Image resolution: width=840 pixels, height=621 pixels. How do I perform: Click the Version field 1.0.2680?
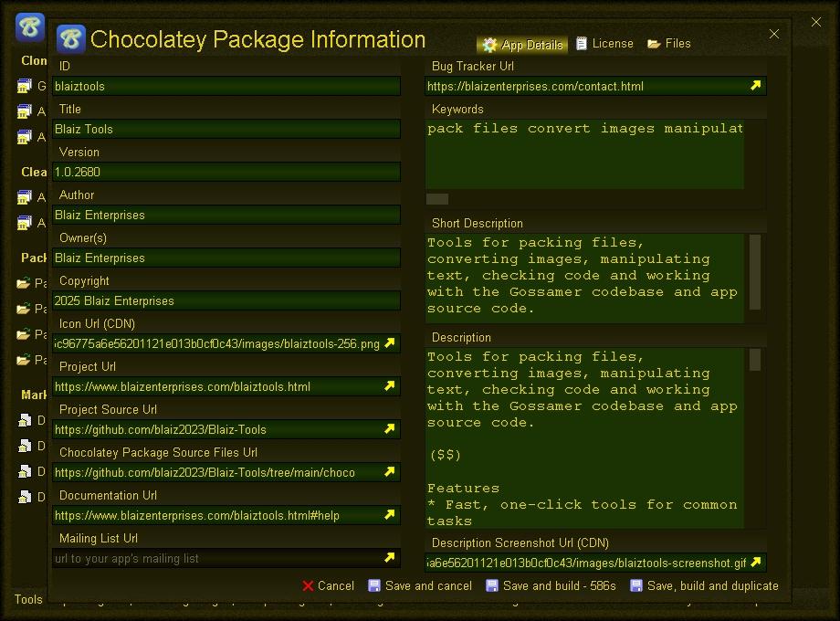(226, 172)
